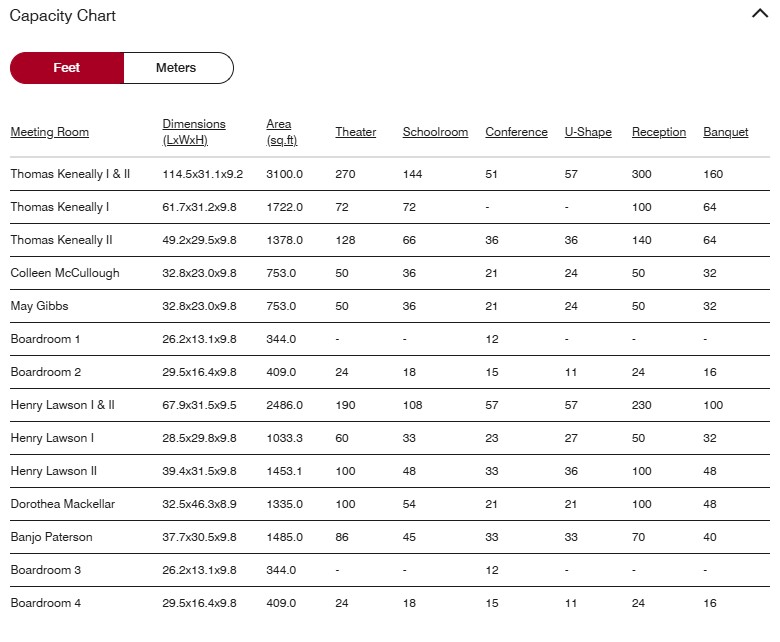Click the Reception column header
The width and height of the screenshot is (780, 642).
click(x=659, y=132)
